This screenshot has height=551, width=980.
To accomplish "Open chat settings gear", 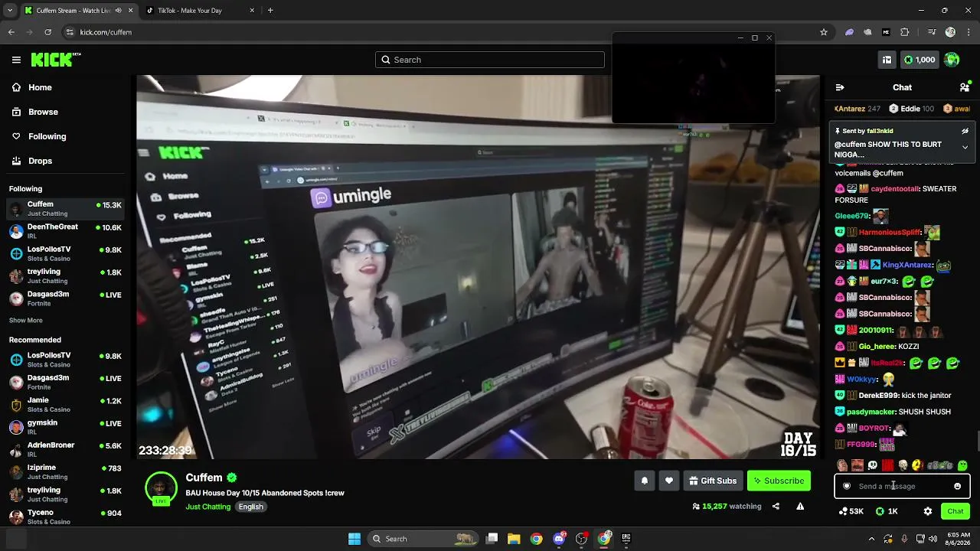I will pos(927,511).
